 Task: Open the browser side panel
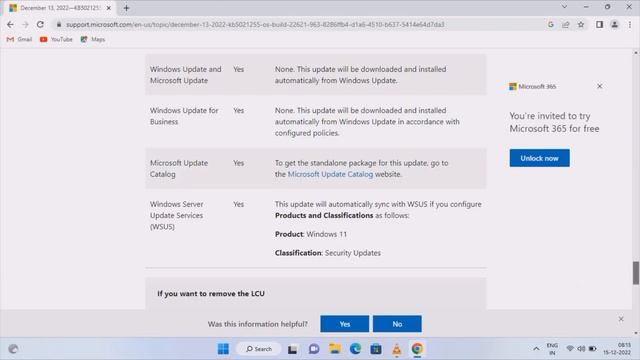599,24
